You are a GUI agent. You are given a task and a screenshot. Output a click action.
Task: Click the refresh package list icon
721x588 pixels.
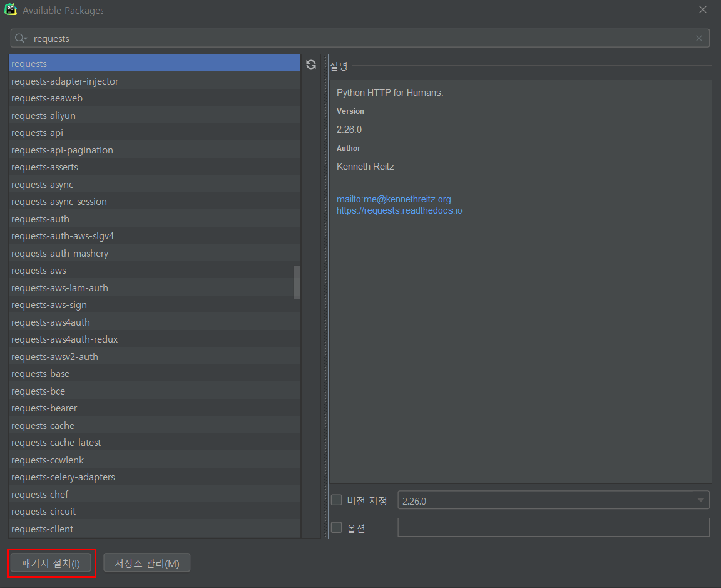(x=311, y=64)
